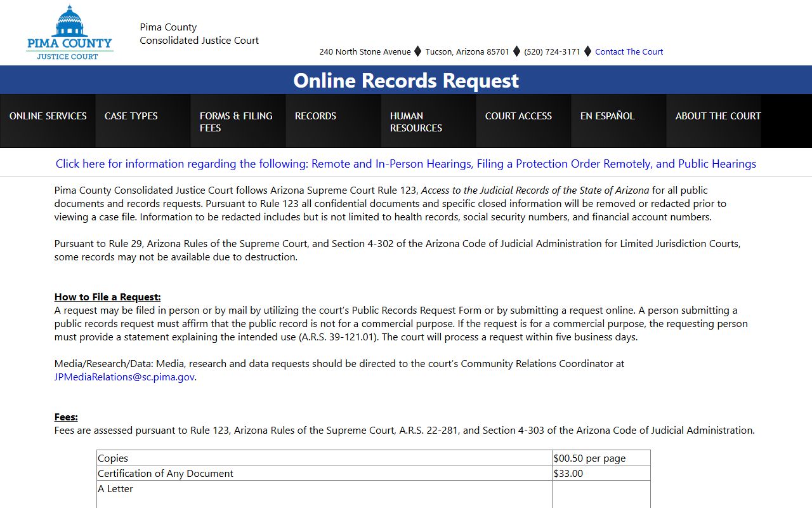Open the Records menu
This screenshot has width=812, height=508.
pos(333,121)
